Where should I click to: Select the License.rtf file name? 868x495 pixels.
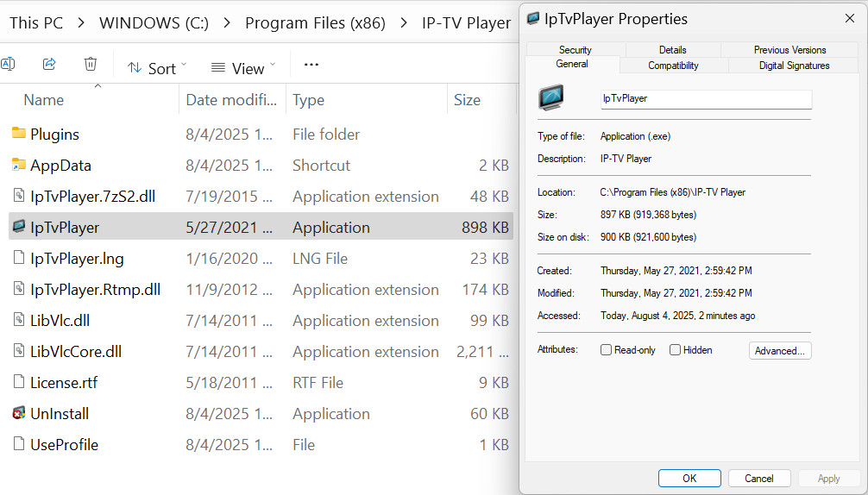64,382
